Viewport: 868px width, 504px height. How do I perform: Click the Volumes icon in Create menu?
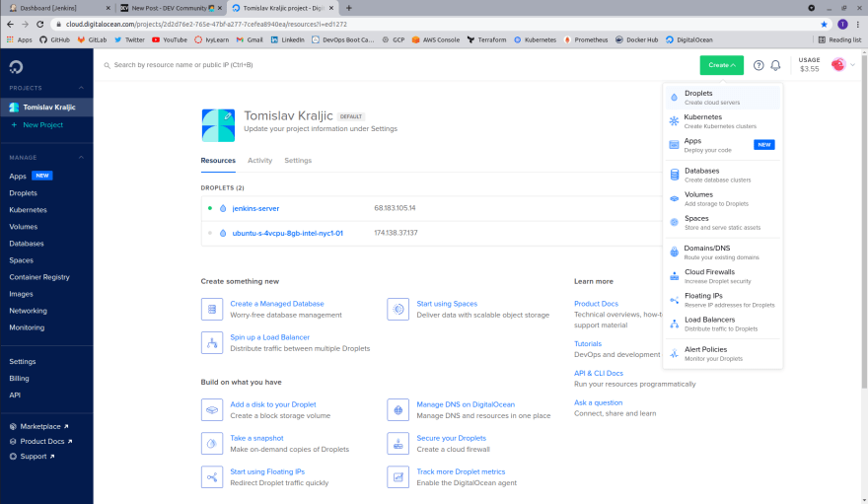pos(675,198)
